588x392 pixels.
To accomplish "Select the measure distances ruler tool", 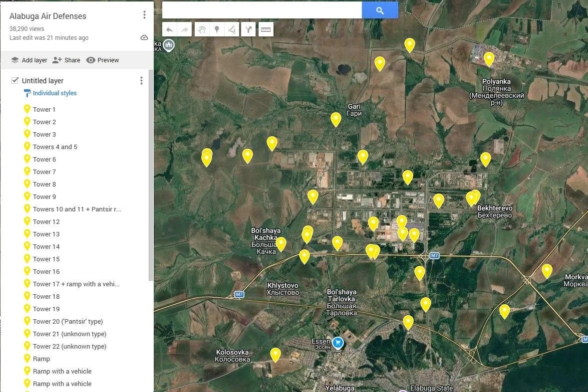I will [x=266, y=29].
